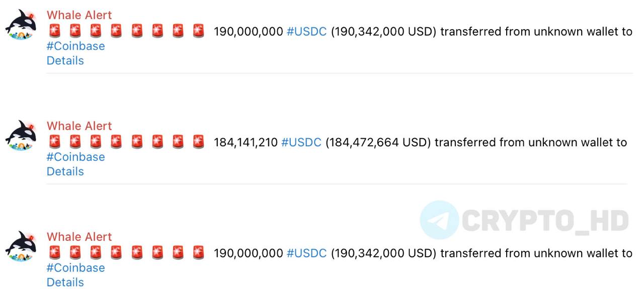Screen dimensions: 644x289
Task: Click first siren emoji in the bottom message
Action: (55, 253)
